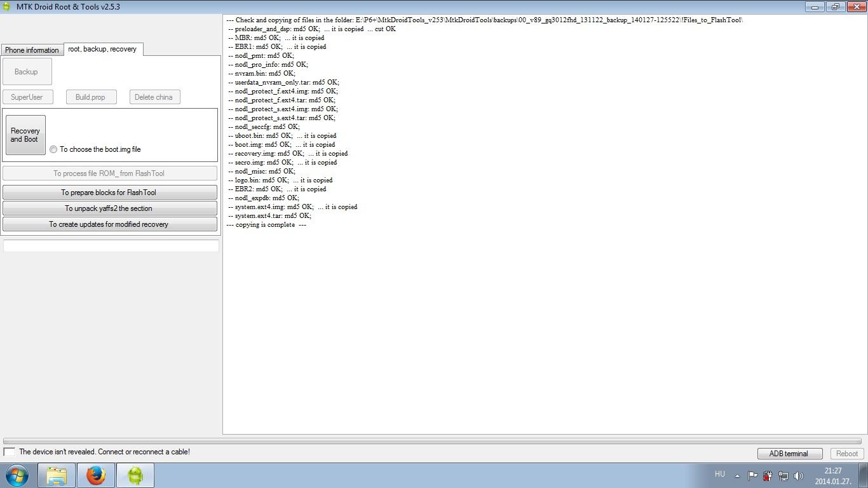
Task: Launch Firefox from the taskbar
Action: coord(96,475)
